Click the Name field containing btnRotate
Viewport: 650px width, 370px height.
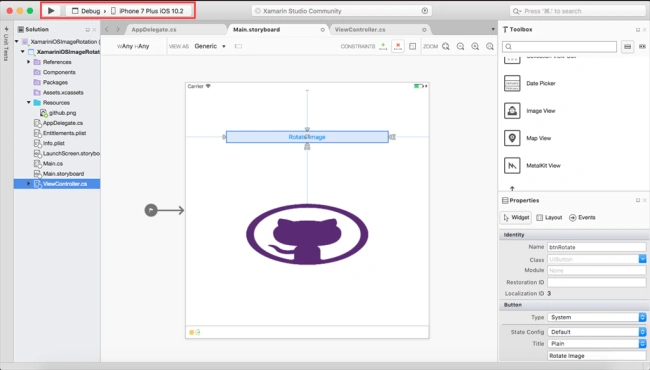[x=597, y=247]
